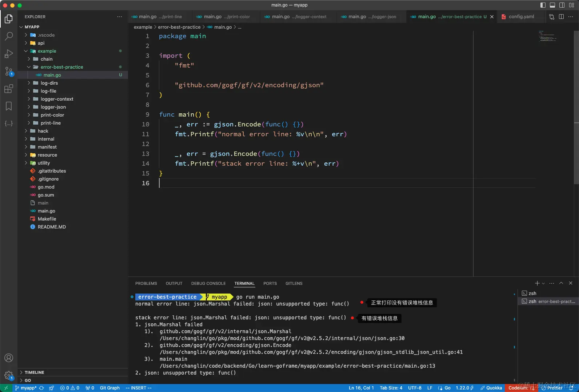Open terminal launch profile dropdown

[x=543, y=283]
